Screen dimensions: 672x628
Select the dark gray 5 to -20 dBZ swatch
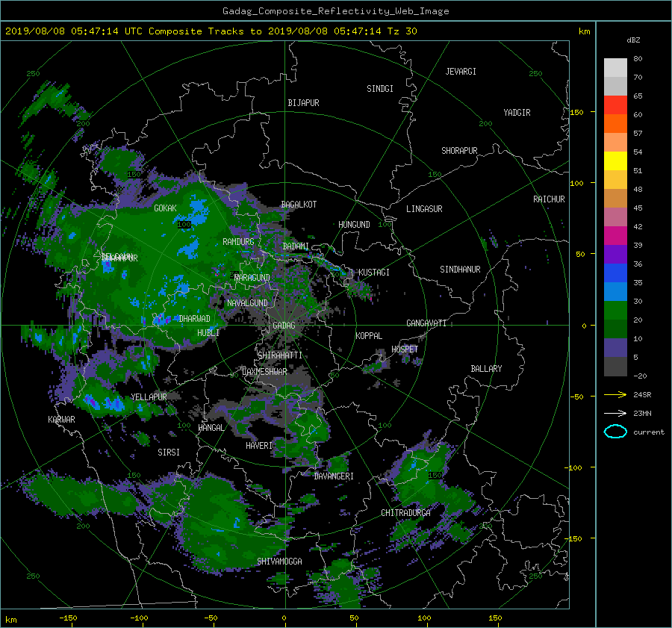615,366
